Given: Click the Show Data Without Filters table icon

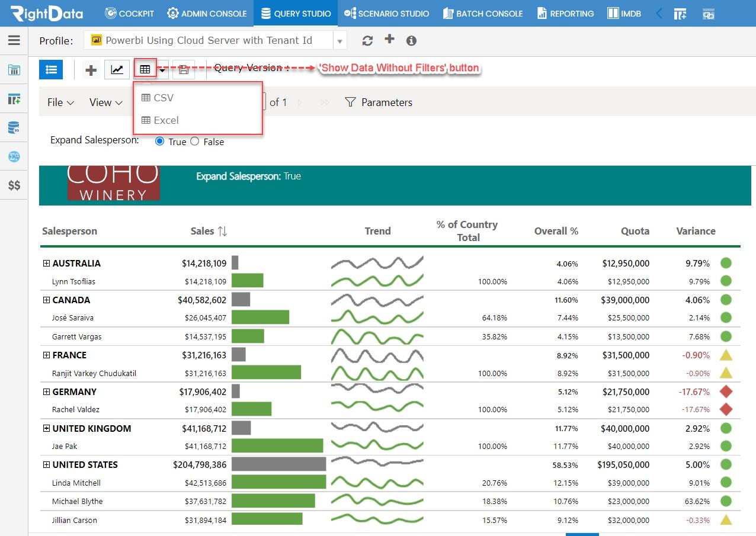Looking at the screenshot, I should click(145, 69).
